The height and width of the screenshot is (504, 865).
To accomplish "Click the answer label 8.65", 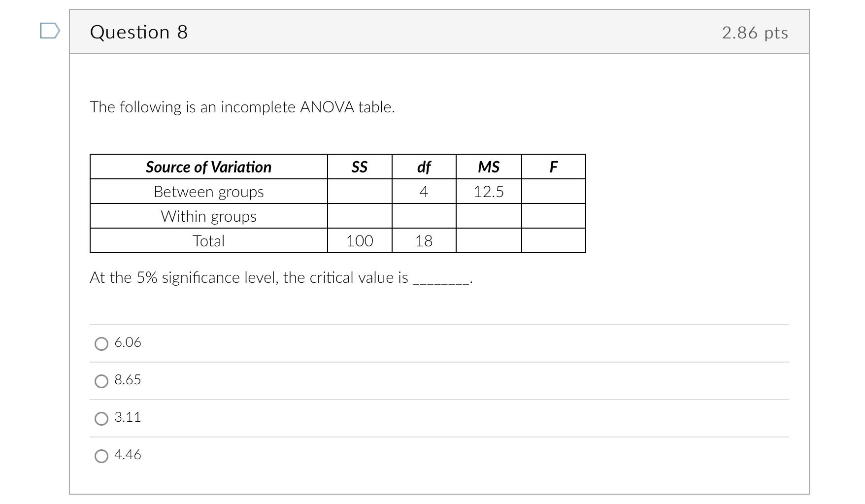I will pos(128,379).
